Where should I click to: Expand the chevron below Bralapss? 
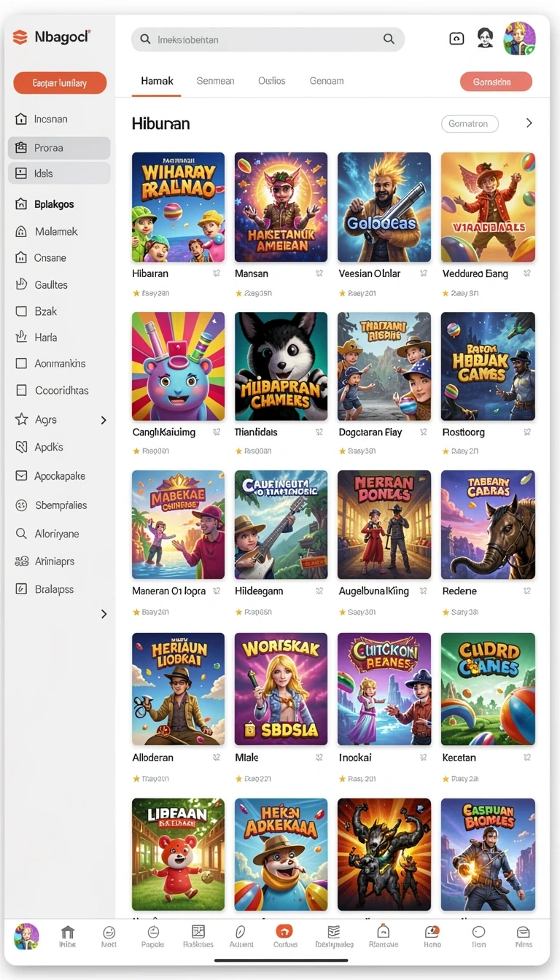104,614
